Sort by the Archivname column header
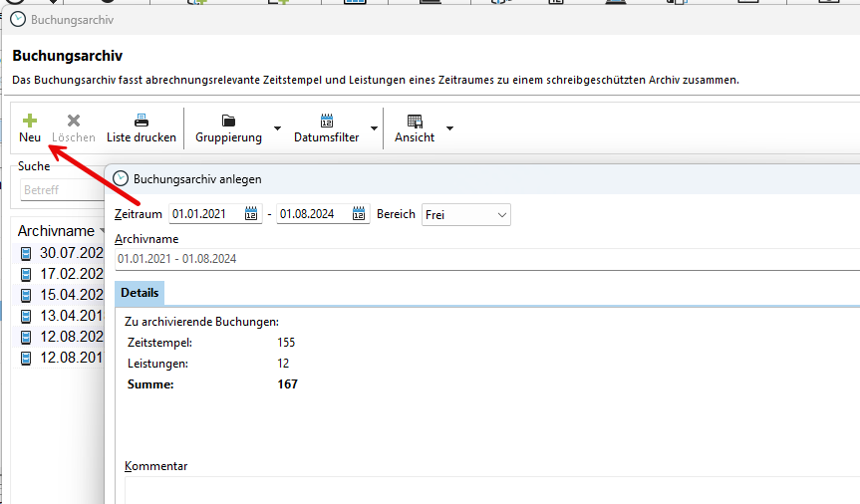The width and height of the screenshot is (860, 504). tap(56, 231)
